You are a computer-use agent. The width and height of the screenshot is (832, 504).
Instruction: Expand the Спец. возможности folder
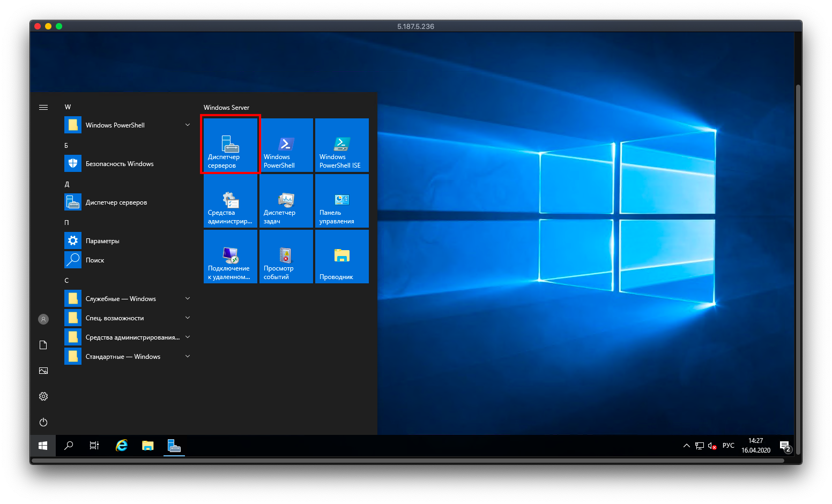[x=128, y=318]
